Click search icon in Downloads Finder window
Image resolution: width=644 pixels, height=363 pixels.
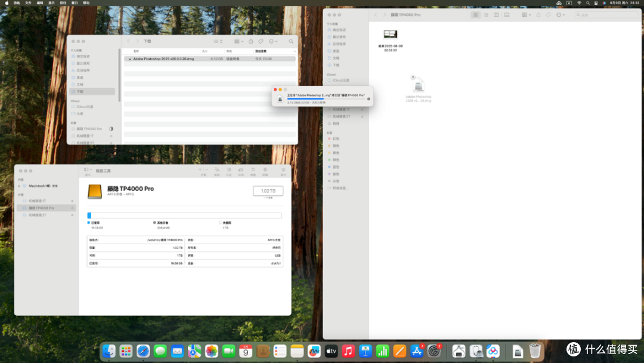291,41
